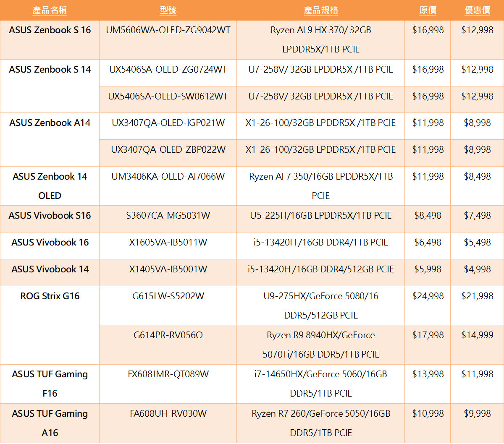
Task: Click the $11,998 original price for UX3407QA-OLED-ZBP022W
Action: coord(428,149)
